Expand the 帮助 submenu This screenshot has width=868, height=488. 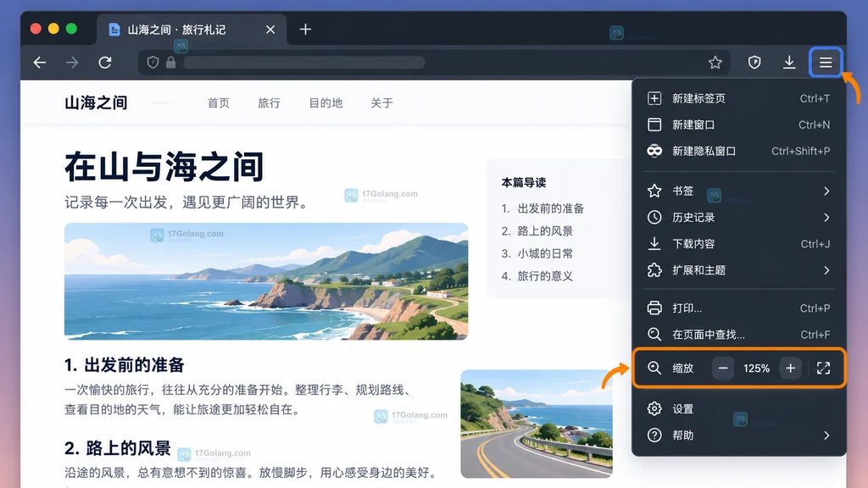pyautogui.click(x=738, y=435)
